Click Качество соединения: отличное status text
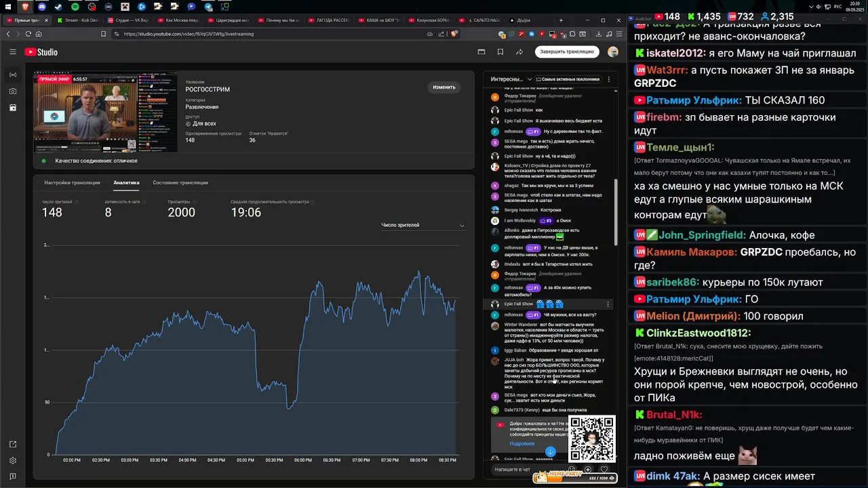Viewport: 868px width, 488px height. (96, 161)
